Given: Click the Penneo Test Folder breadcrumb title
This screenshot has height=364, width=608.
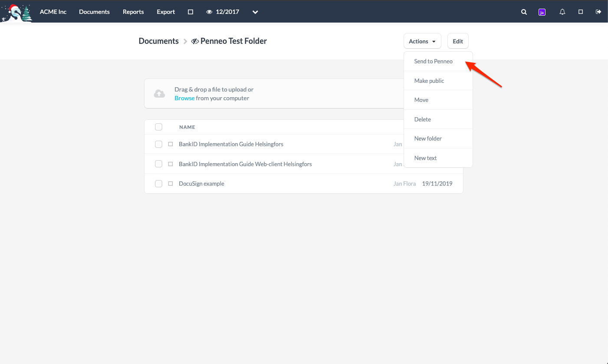Looking at the screenshot, I should 233,41.
